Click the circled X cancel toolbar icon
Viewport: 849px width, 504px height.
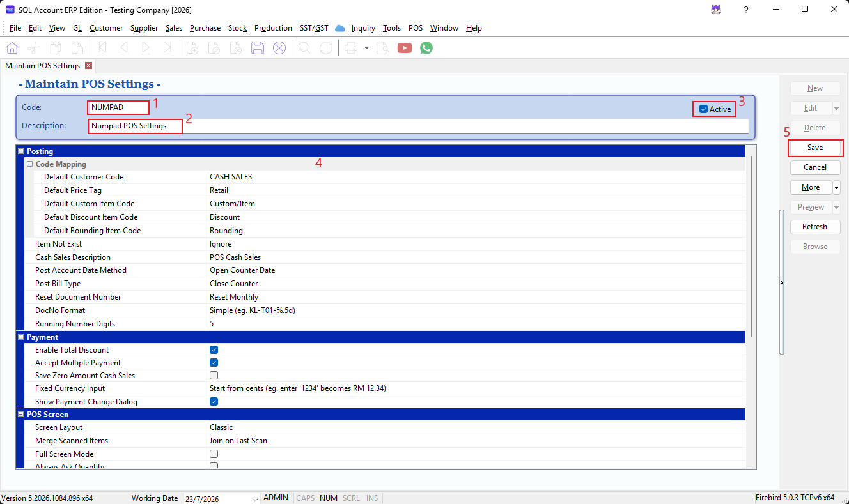(279, 48)
